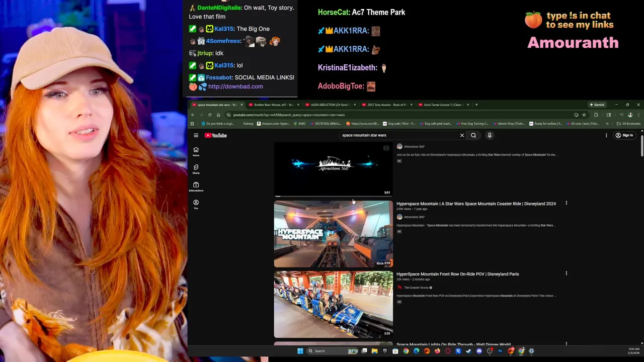Open Shorts in the YouTube sidebar
The image size is (644, 362).
tap(196, 169)
